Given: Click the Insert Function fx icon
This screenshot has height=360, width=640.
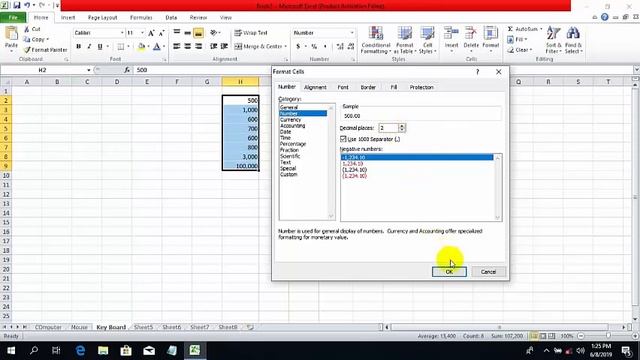Looking at the screenshot, I should pyautogui.click(x=127, y=70).
